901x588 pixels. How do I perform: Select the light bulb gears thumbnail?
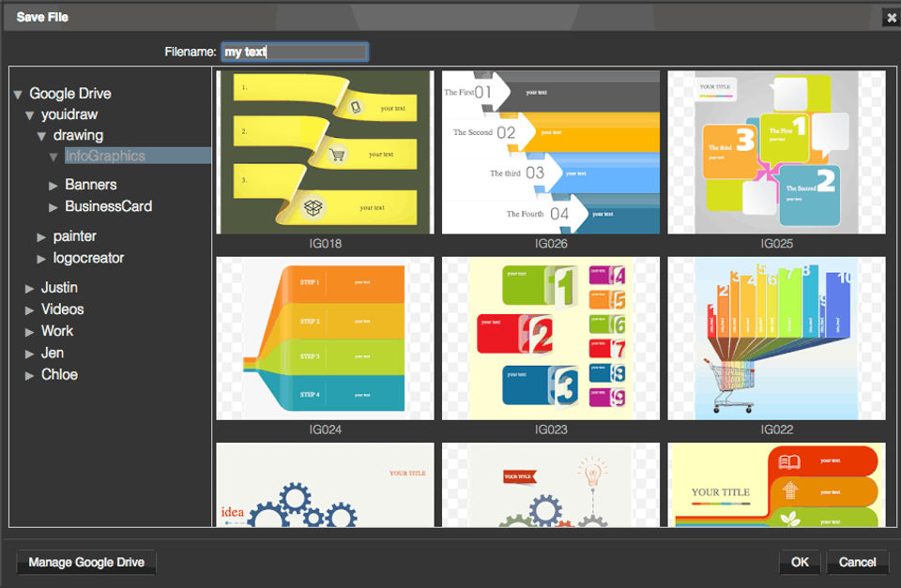(551, 485)
